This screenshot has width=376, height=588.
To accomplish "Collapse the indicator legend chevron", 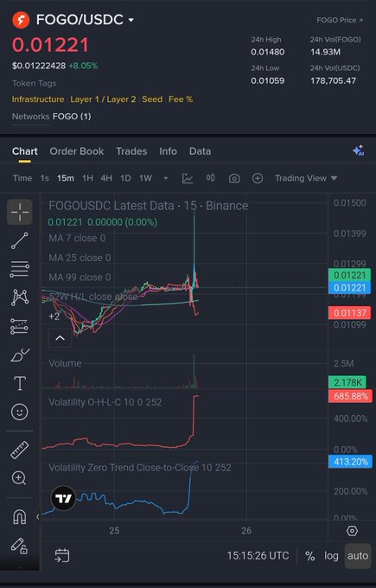I will click(x=60, y=338).
